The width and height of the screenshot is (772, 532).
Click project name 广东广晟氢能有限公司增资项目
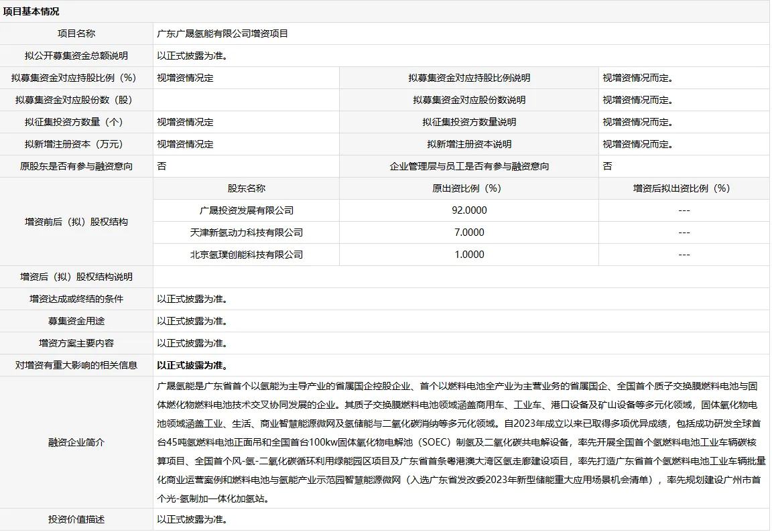[x=222, y=34]
